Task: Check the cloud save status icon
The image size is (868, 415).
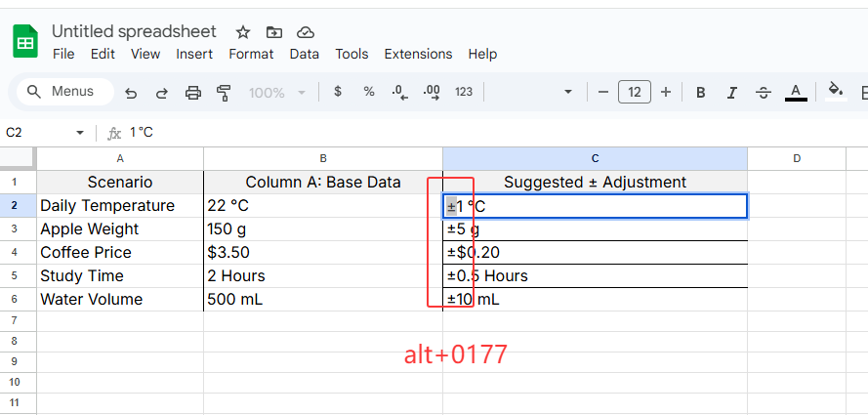Action: coord(306,32)
